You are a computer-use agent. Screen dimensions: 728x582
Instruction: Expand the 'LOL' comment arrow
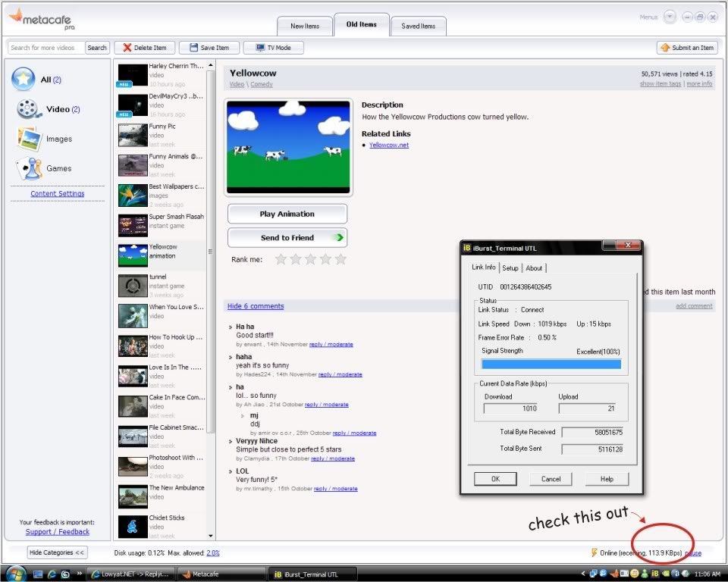[231, 471]
